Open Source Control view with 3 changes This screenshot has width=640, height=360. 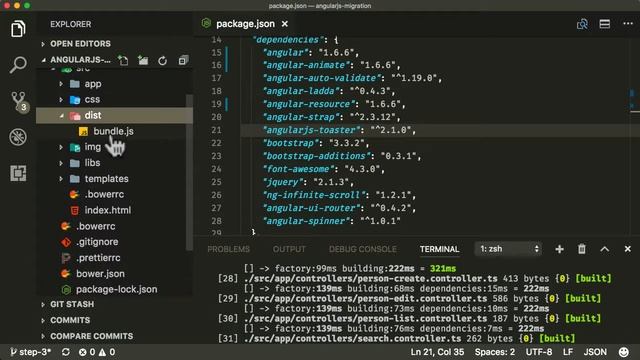pyautogui.click(x=19, y=101)
